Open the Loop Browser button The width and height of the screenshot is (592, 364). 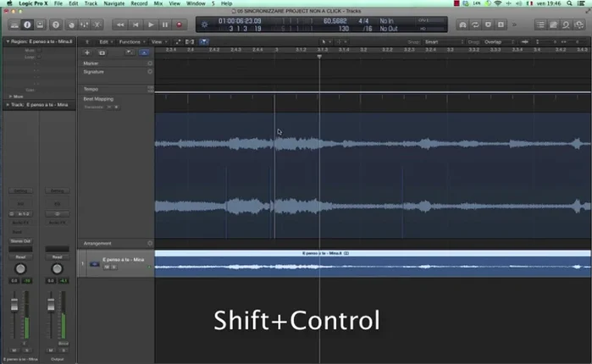(x=566, y=25)
